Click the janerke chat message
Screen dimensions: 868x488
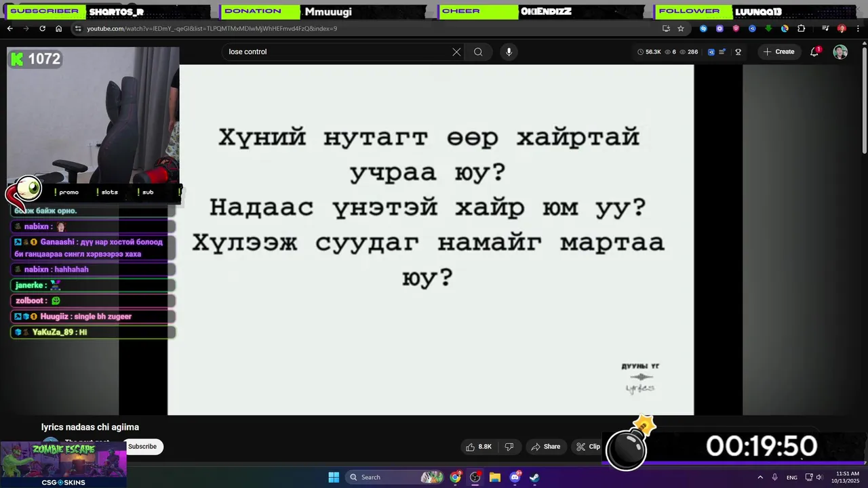[x=93, y=285]
